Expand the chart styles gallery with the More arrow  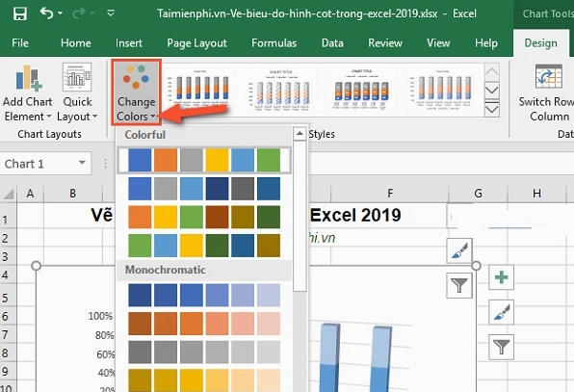pyautogui.click(x=491, y=108)
